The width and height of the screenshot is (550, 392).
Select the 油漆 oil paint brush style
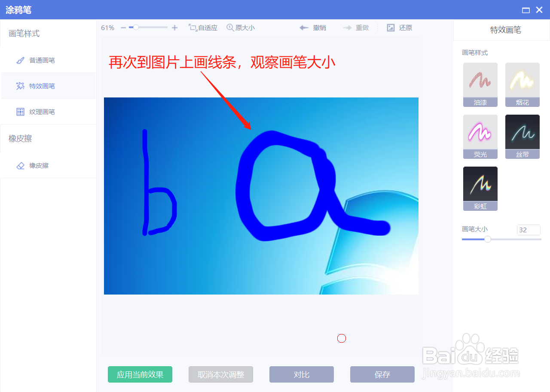(480, 85)
